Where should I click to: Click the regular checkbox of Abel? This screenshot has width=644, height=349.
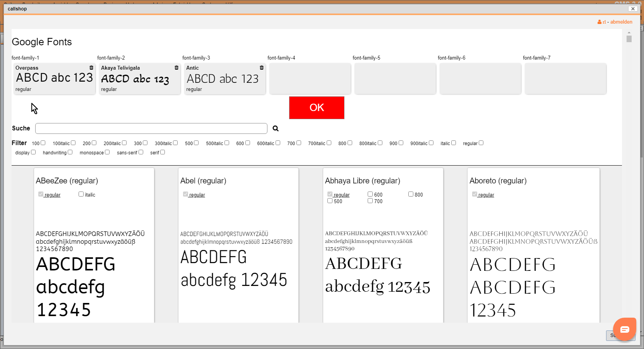[x=185, y=194]
